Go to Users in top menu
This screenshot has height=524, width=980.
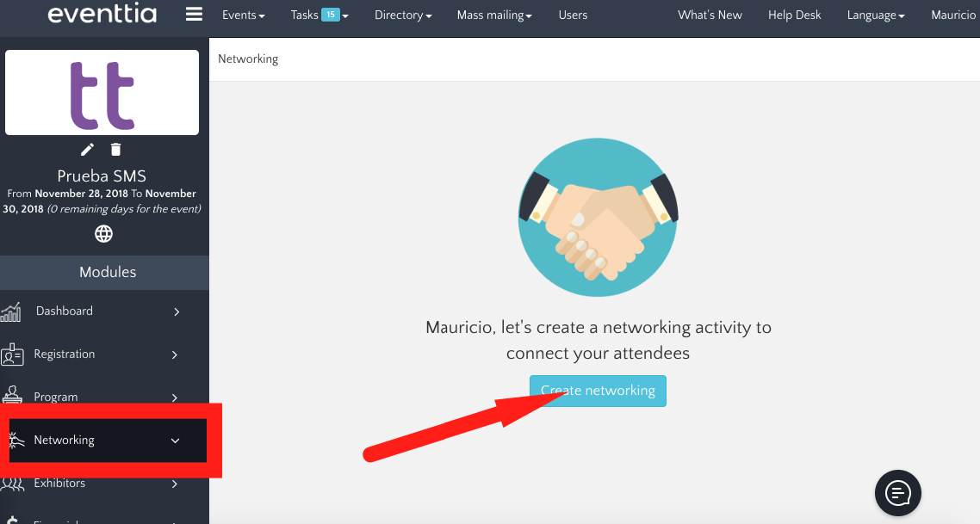pos(573,15)
